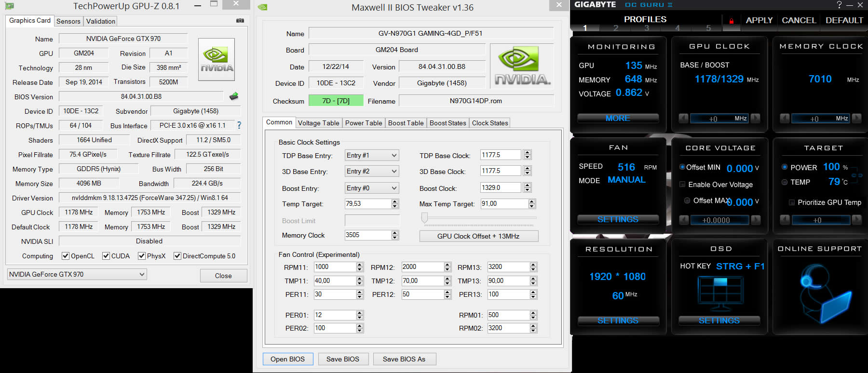The width and height of the screenshot is (868, 373).
Task: Select the TEMP target radio button
Action: [785, 182]
